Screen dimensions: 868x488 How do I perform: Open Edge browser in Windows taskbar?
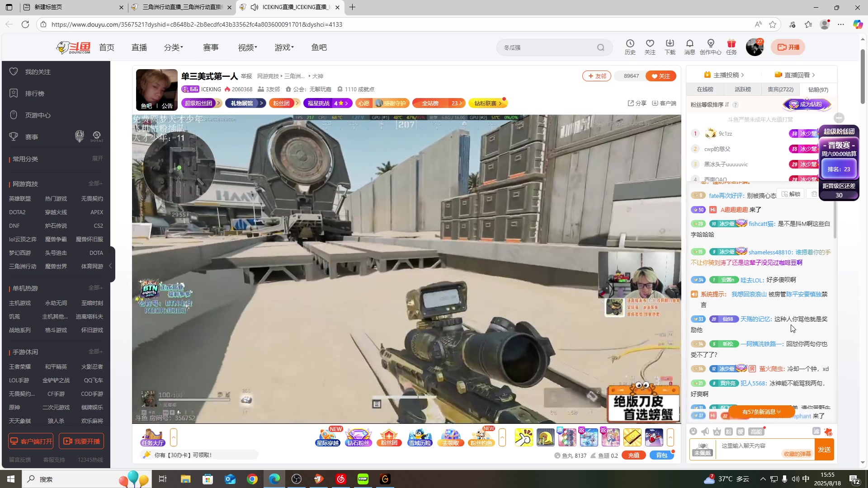click(x=274, y=479)
